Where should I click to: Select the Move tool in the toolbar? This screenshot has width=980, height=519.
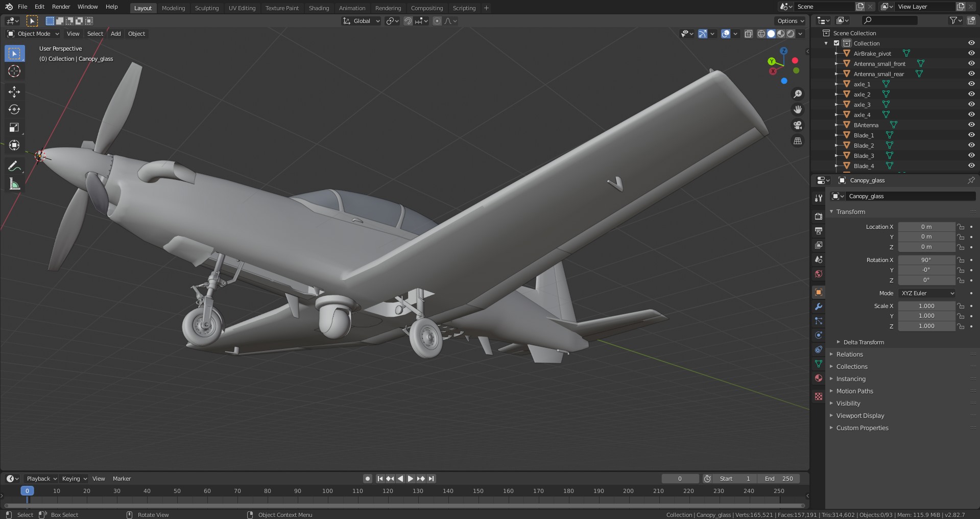pos(14,92)
